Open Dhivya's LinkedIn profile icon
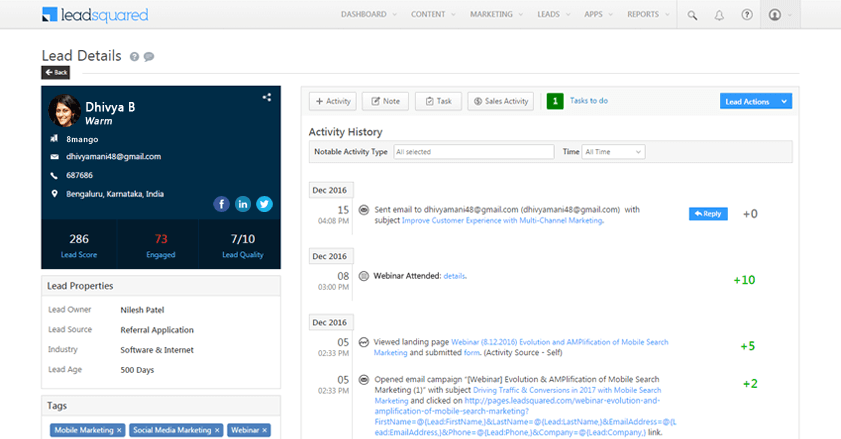Viewport: 841px width, 439px height. pyautogui.click(x=242, y=204)
